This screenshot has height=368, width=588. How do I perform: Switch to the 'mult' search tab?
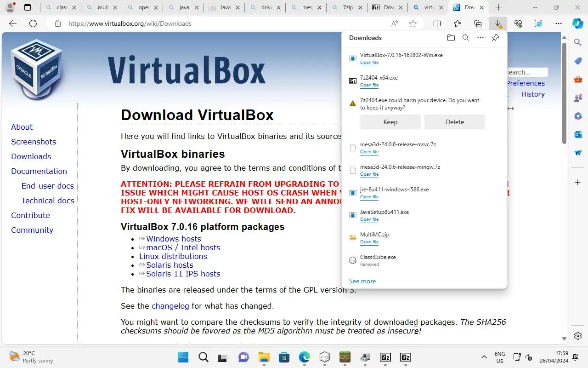[x=102, y=7]
